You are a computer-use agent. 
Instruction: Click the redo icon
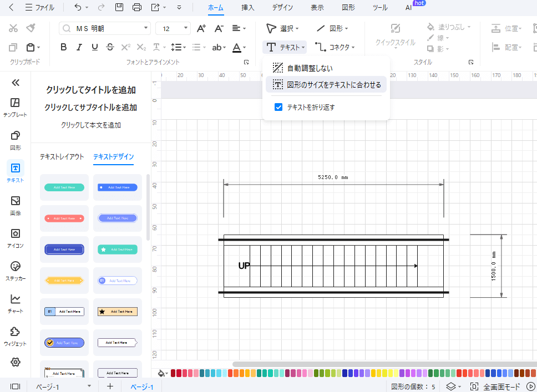pos(102,7)
